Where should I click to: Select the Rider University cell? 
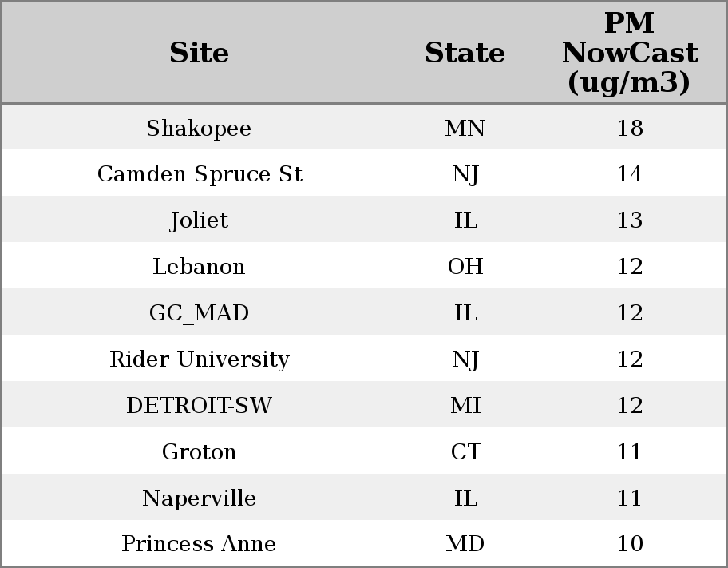pos(199,359)
